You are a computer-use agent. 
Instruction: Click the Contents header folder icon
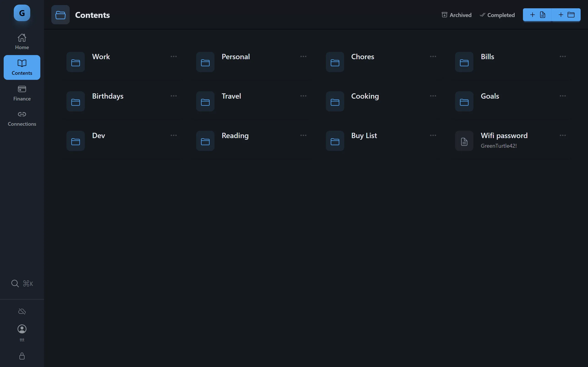click(x=60, y=14)
